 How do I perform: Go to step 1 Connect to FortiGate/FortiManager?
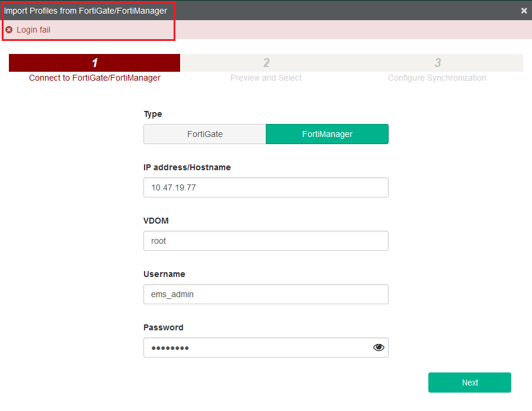pos(95,68)
